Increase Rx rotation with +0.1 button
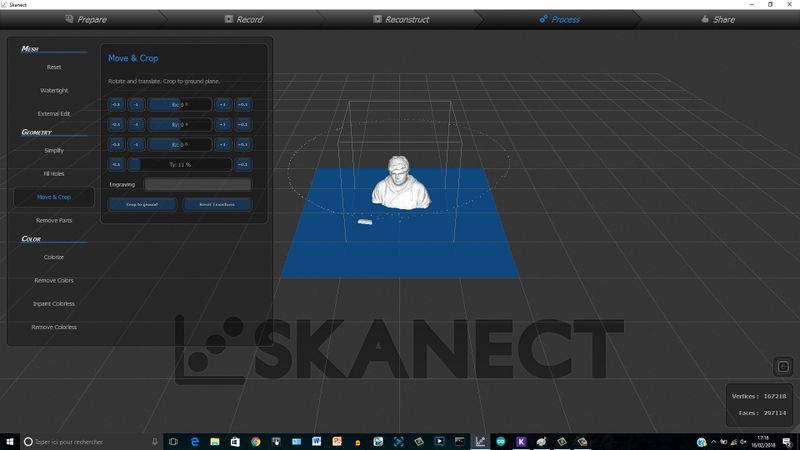 (242, 104)
